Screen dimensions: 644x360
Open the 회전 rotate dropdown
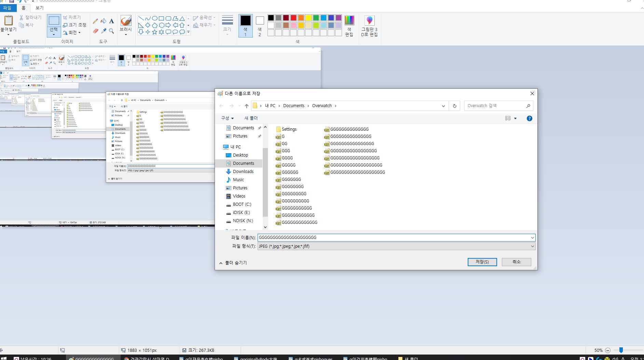pos(72,33)
